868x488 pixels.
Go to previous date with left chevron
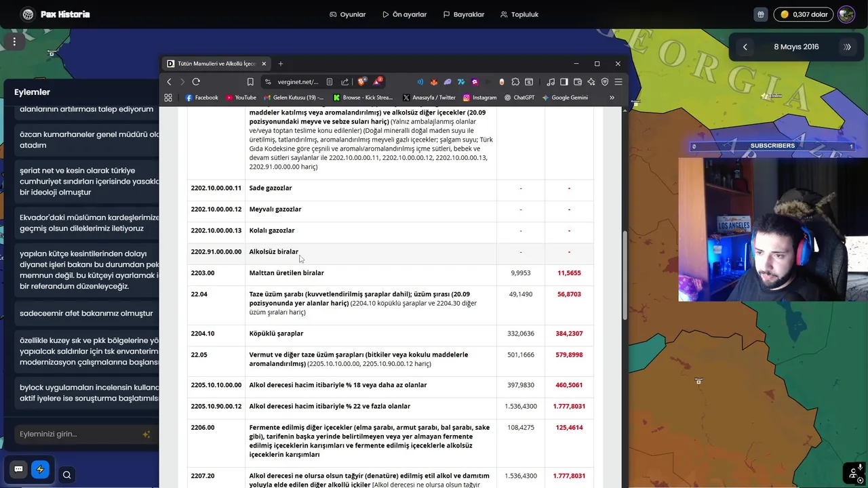tap(745, 47)
